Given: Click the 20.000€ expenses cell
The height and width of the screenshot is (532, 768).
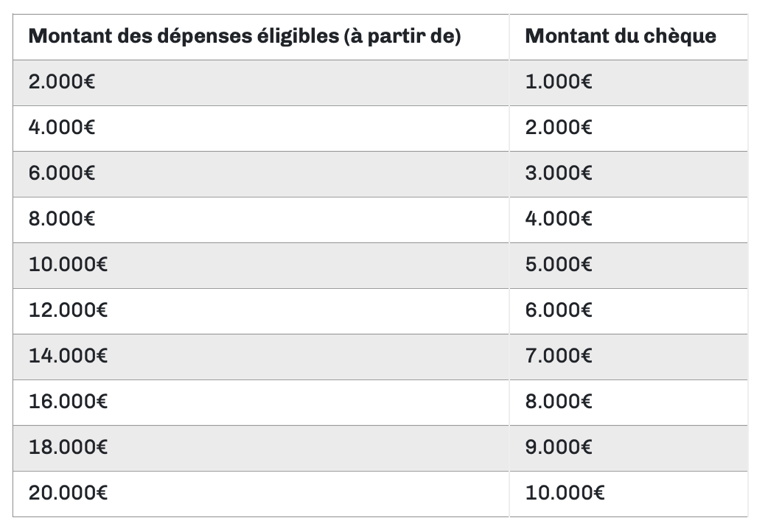Looking at the screenshot, I should click(x=68, y=493).
